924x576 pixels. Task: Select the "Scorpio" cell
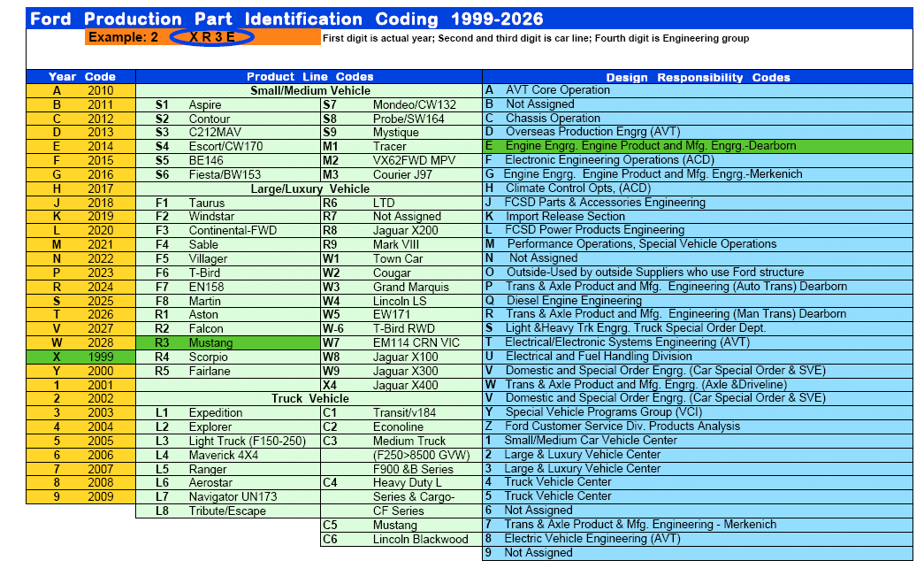click(208, 357)
